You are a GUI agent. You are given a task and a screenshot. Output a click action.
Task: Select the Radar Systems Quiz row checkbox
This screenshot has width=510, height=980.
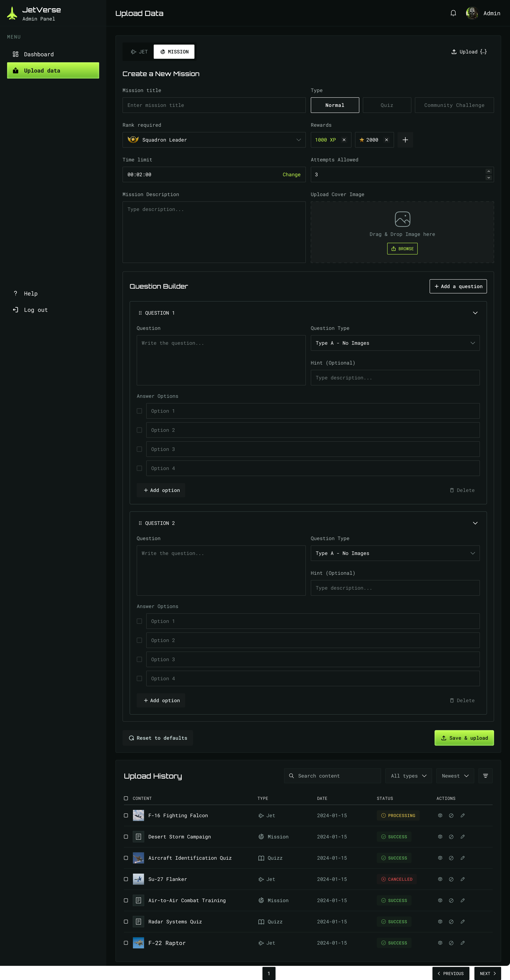pos(126,922)
